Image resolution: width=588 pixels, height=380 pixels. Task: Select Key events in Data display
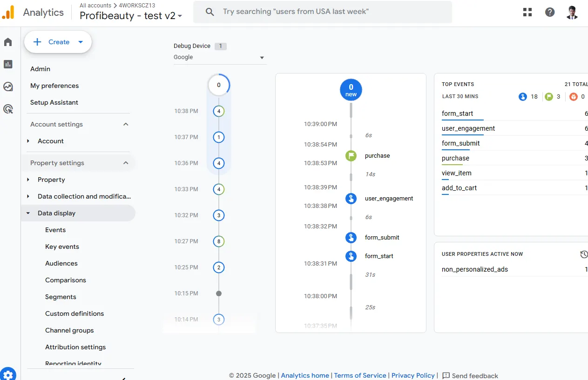62,247
